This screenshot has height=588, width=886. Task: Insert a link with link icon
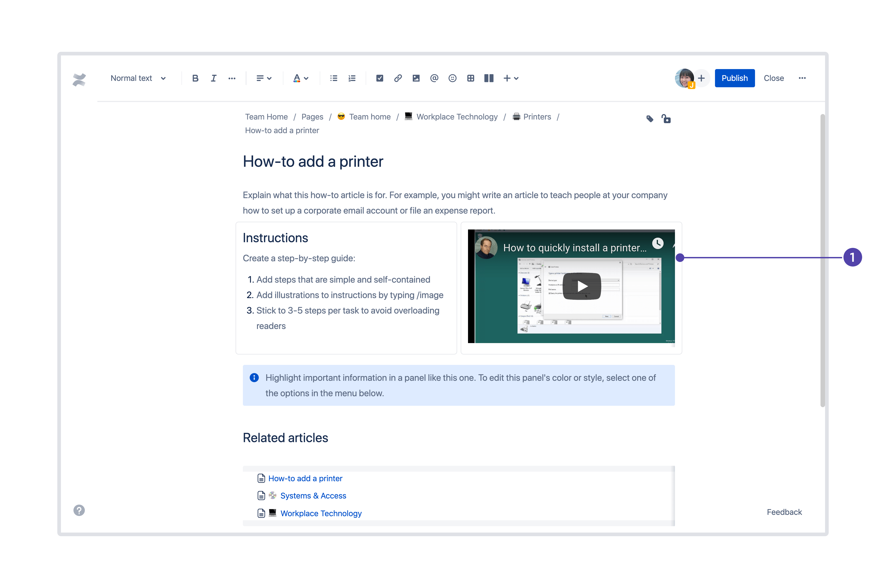[x=398, y=78]
